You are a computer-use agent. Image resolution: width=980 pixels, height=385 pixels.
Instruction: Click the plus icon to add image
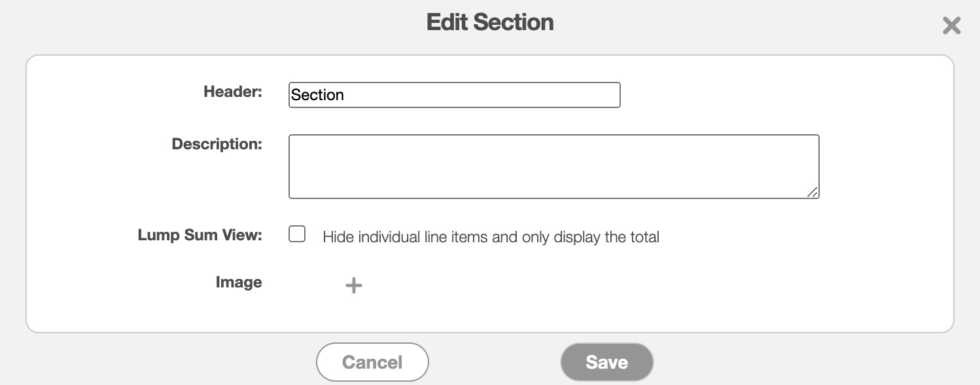(x=353, y=285)
